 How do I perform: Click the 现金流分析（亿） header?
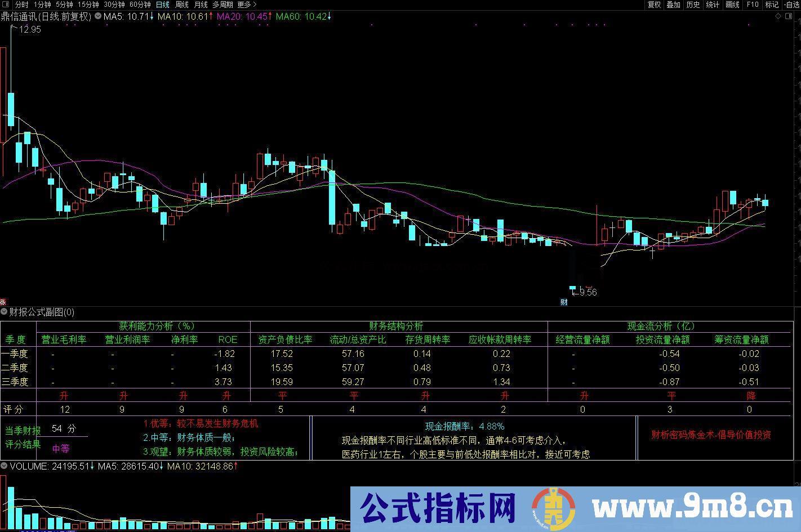[661, 326]
